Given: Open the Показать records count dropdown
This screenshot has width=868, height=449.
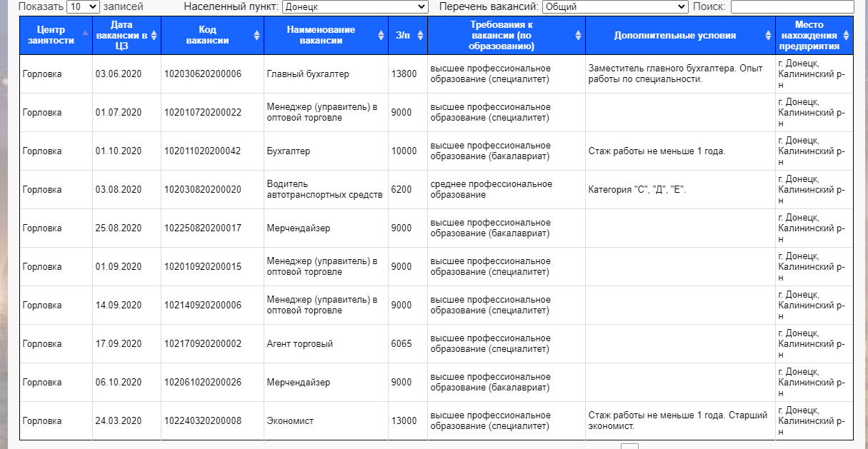Looking at the screenshot, I should pos(83,7).
